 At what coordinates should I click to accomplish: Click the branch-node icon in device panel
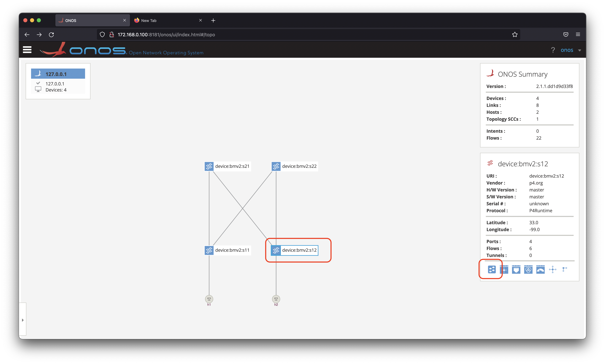(564, 269)
